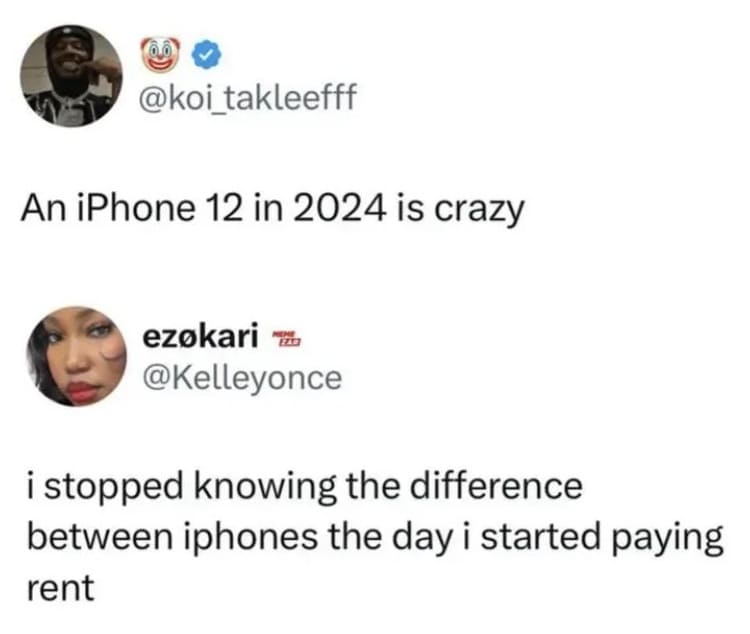Click the 'i stopped knowing the difference' line

[x=305, y=487]
